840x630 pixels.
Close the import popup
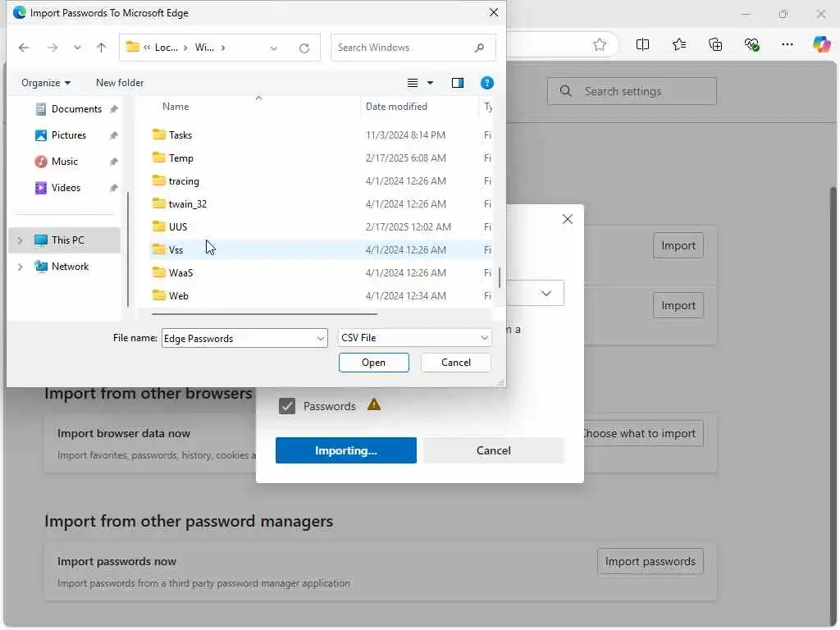pyautogui.click(x=568, y=219)
